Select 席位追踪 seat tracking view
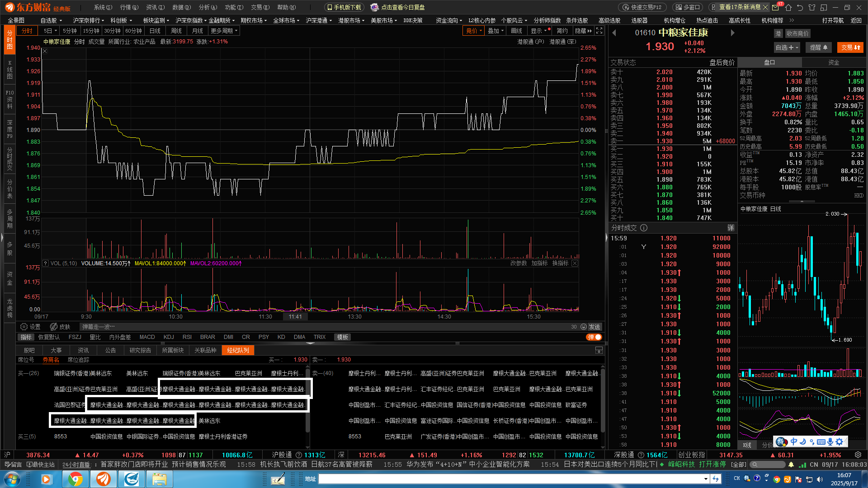This screenshot has width=868, height=488. click(x=78, y=360)
